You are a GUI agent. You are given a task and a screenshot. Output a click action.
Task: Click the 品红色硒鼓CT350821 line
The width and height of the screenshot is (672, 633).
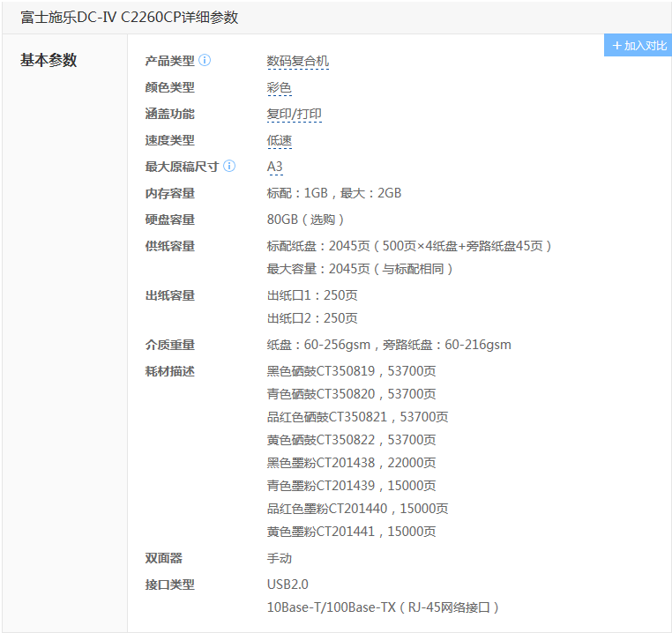pos(358,417)
